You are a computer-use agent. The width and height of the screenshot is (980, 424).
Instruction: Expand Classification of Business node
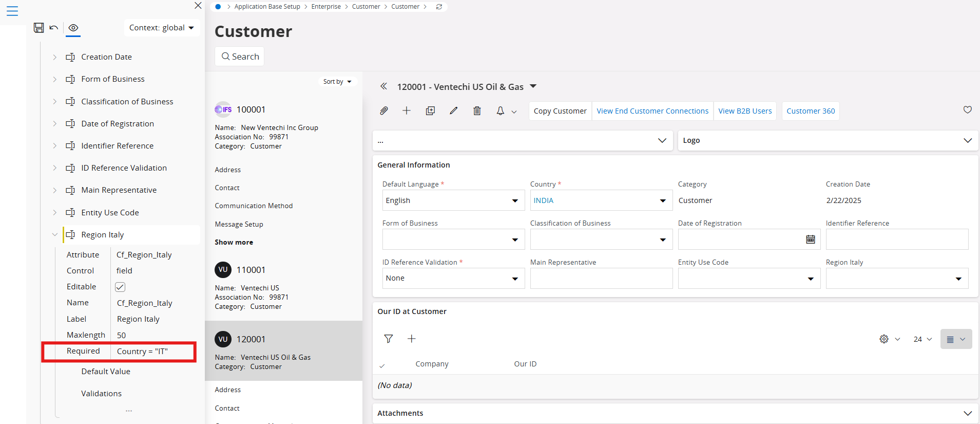54,102
